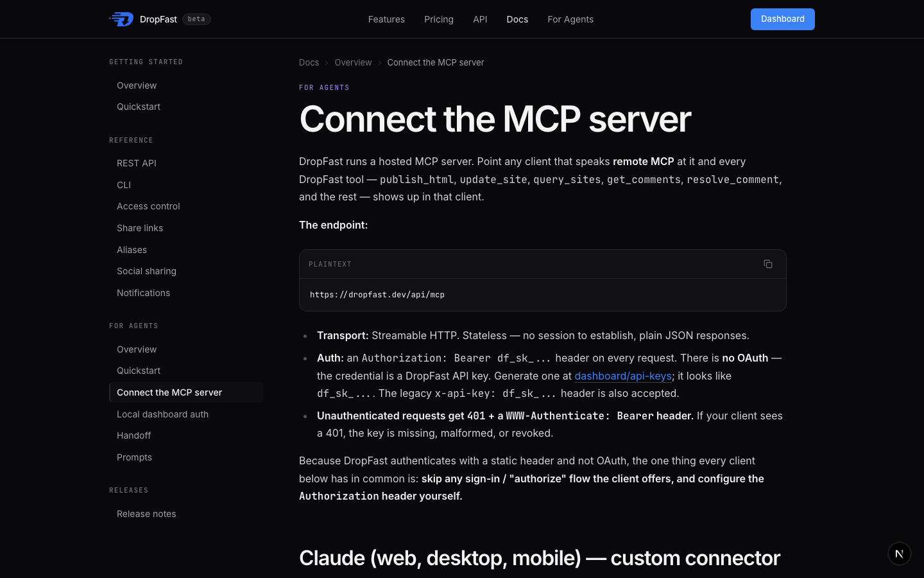Open the REST API reference page

tap(186, 163)
